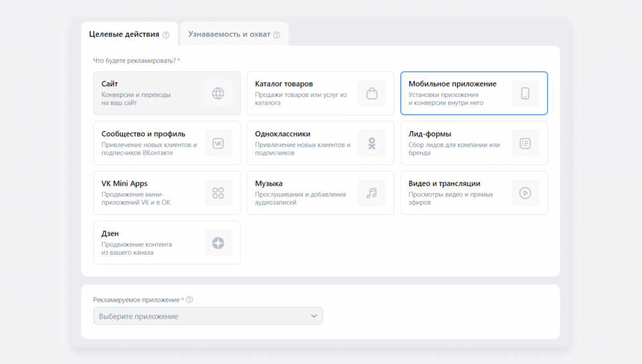Choose the Каталог товаров option
642x364 pixels.
pos(320,93)
